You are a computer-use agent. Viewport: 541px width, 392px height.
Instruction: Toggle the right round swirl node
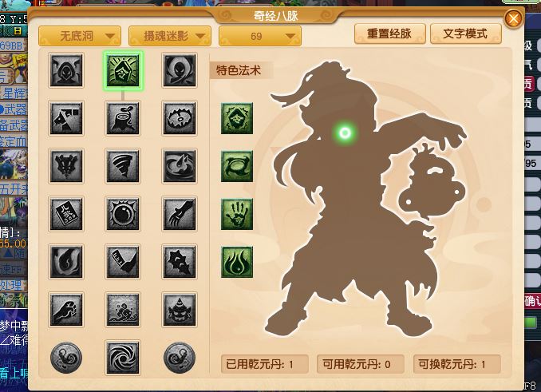[180, 358]
